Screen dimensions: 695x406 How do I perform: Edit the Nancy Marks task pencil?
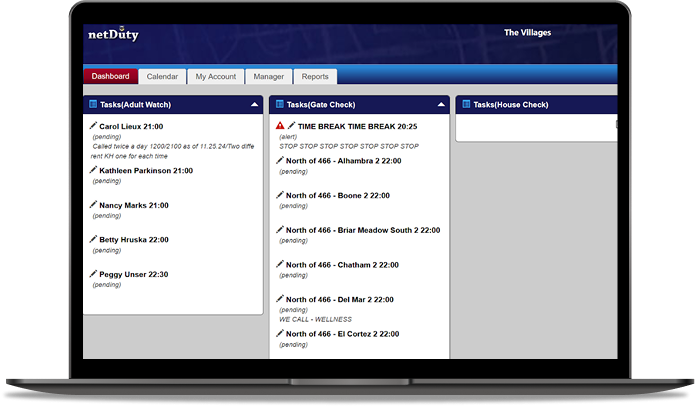click(x=93, y=204)
